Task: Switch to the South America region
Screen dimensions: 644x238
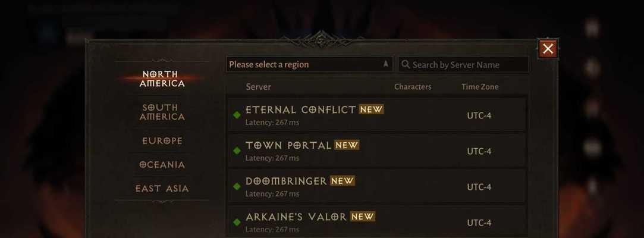Action: coord(162,112)
